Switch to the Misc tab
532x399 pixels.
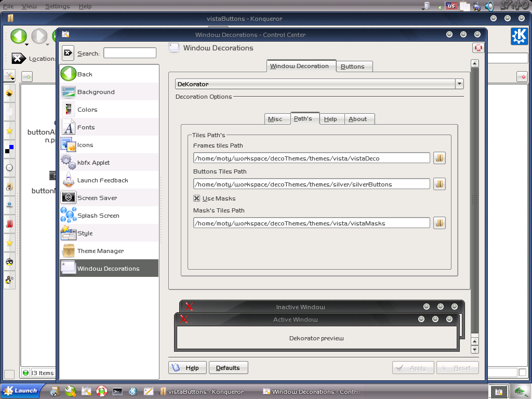[277, 119]
